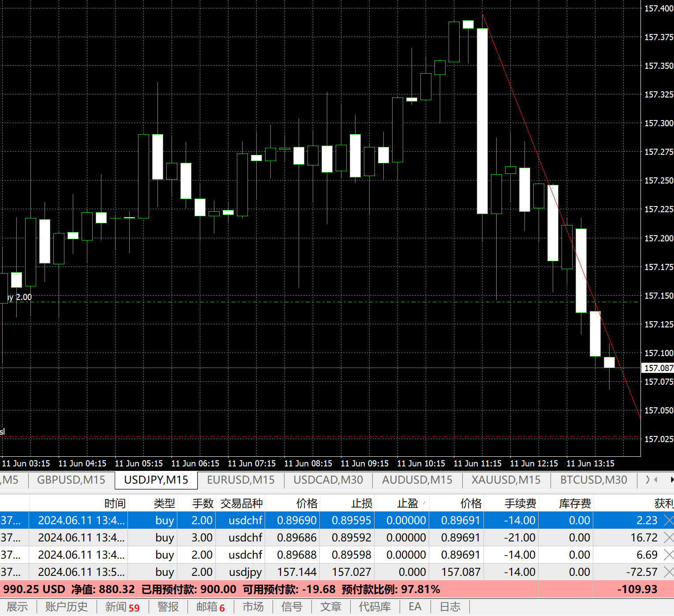
Task: Open the 账户历史 terminal tab
Action: (x=67, y=607)
